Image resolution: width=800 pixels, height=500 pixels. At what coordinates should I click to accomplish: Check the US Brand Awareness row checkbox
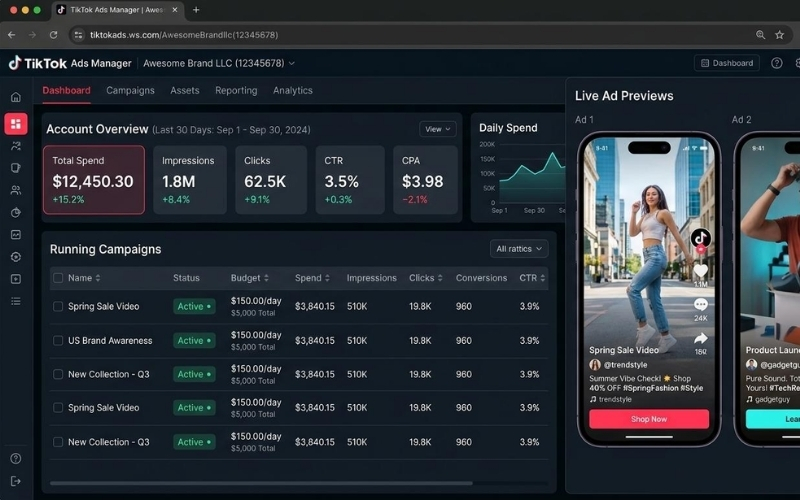pos(58,340)
